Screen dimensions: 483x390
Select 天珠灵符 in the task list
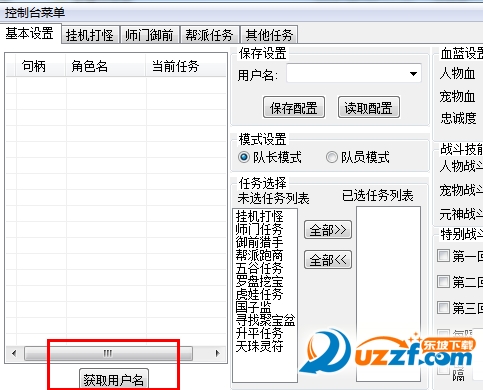[x=259, y=346]
